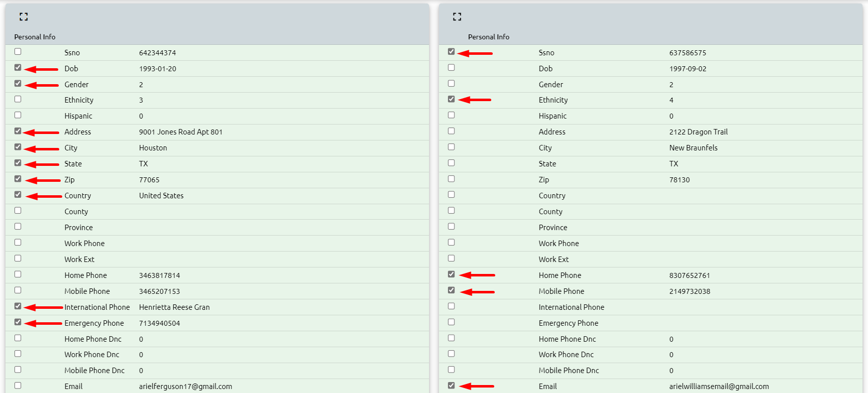
Task: Click the left panel fullscreen expand icon
Action: [x=23, y=17]
